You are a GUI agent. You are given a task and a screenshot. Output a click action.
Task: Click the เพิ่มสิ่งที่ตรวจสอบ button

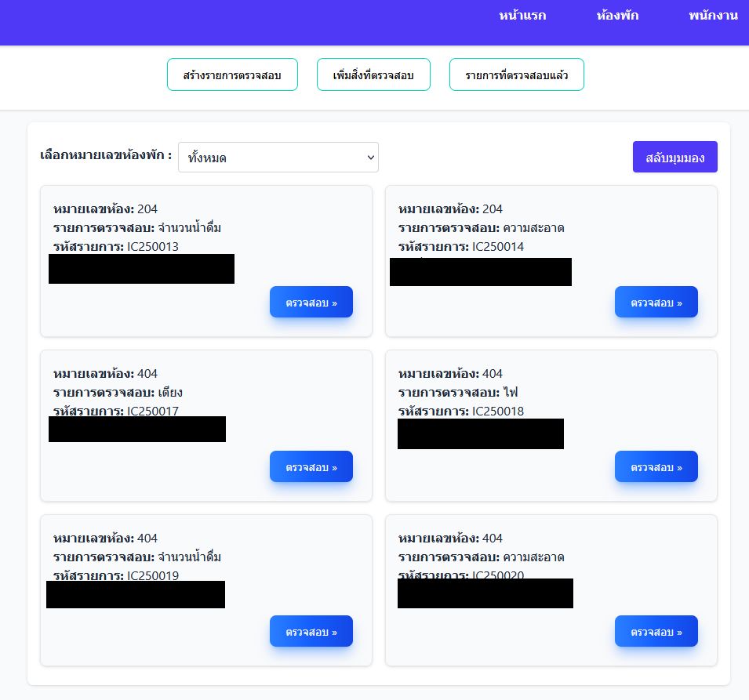373,75
